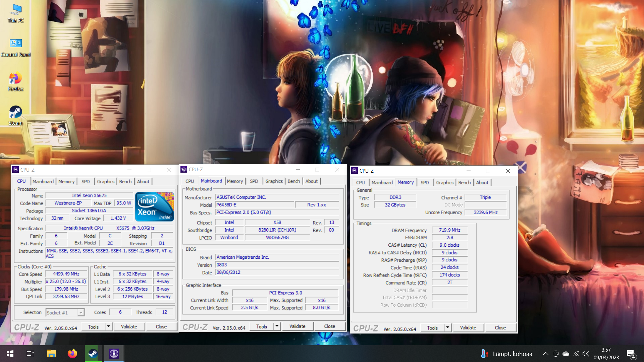Open Task View on the taskbar

tap(30, 354)
